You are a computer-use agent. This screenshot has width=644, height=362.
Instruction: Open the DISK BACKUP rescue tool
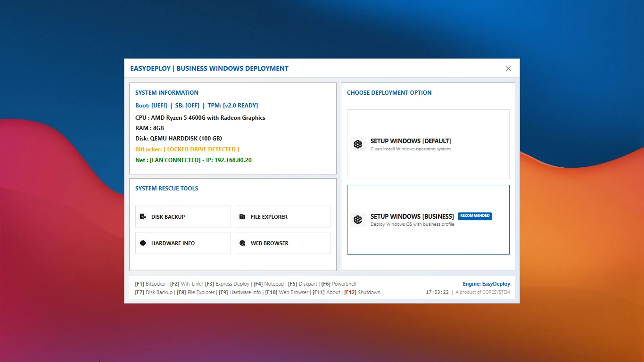(183, 217)
